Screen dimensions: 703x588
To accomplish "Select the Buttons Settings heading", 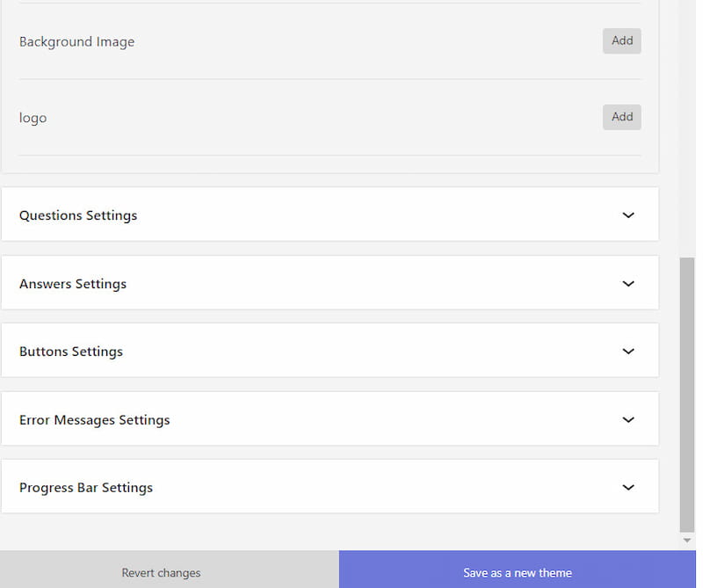I will [71, 352].
